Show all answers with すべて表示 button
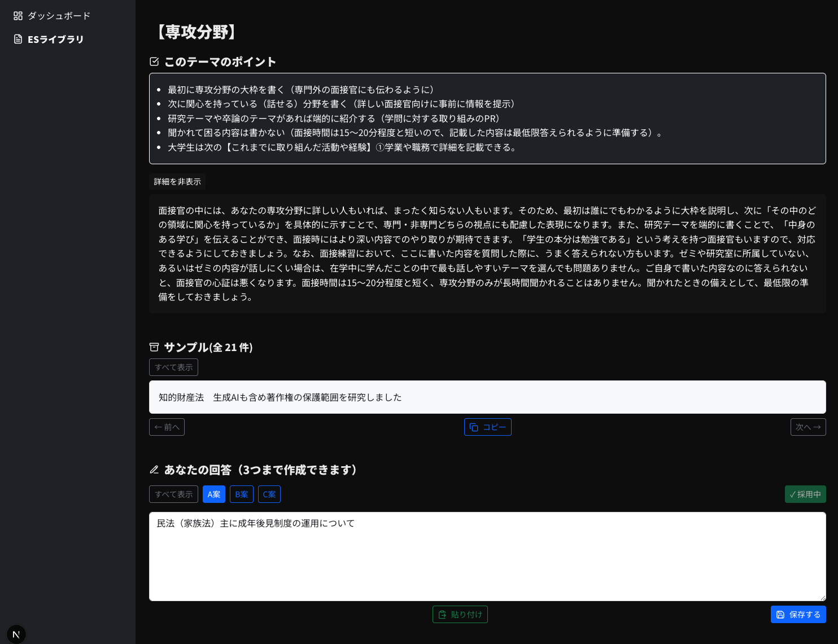The height and width of the screenshot is (644, 838). click(173, 494)
